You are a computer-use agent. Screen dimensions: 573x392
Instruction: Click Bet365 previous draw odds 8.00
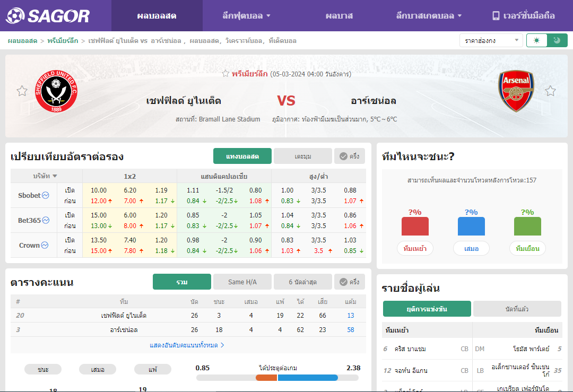[130, 226]
